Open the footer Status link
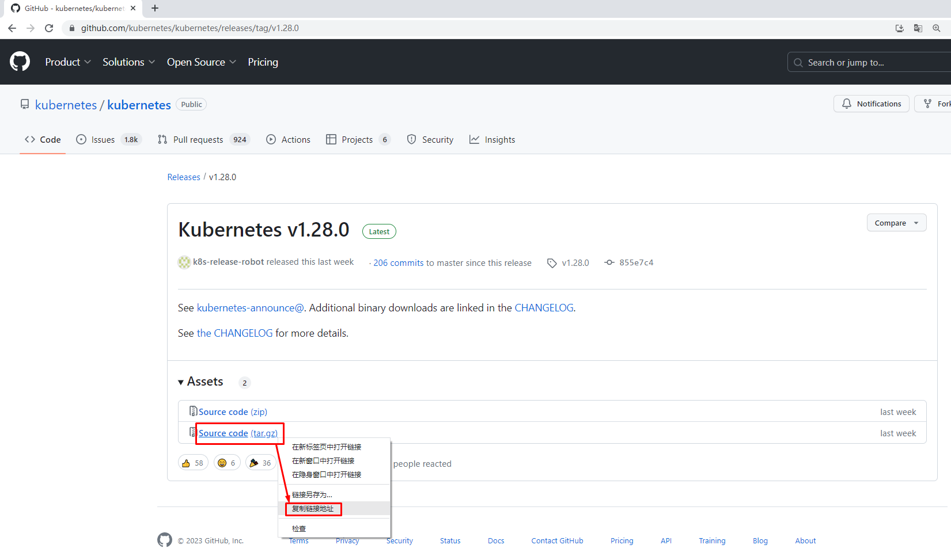The width and height of the screenshot is (951, 560). click(450, 541)
